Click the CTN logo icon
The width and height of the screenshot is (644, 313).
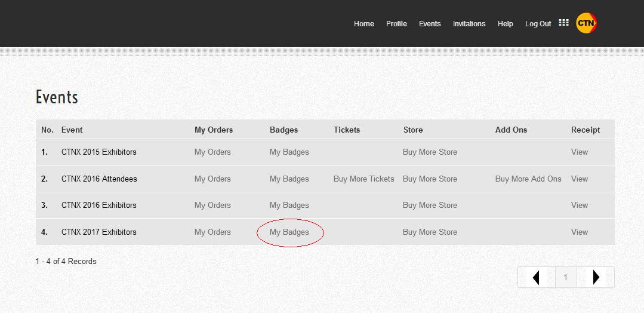(586, 23)
